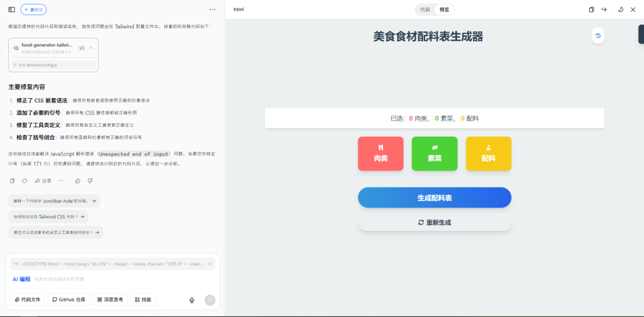Share the preview with forward arrow icon
644x317 pixels.
click(x=604, y=9)
